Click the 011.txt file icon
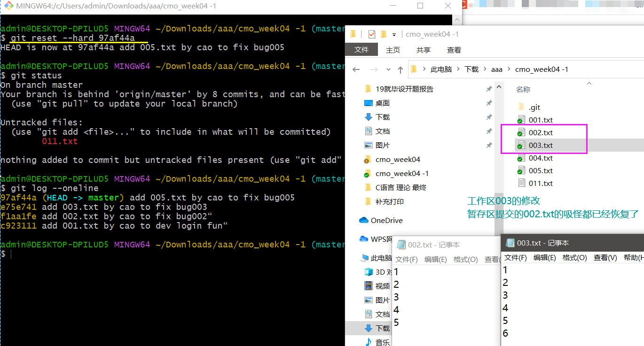This screenshot has width=644, height=346. pyautogui.click(x=521, y=183)
